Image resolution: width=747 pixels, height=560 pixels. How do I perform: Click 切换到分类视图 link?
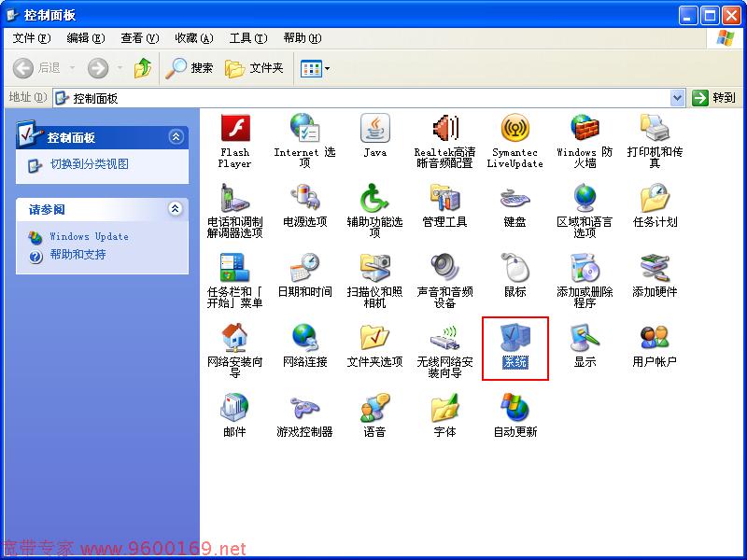[90, 164]
